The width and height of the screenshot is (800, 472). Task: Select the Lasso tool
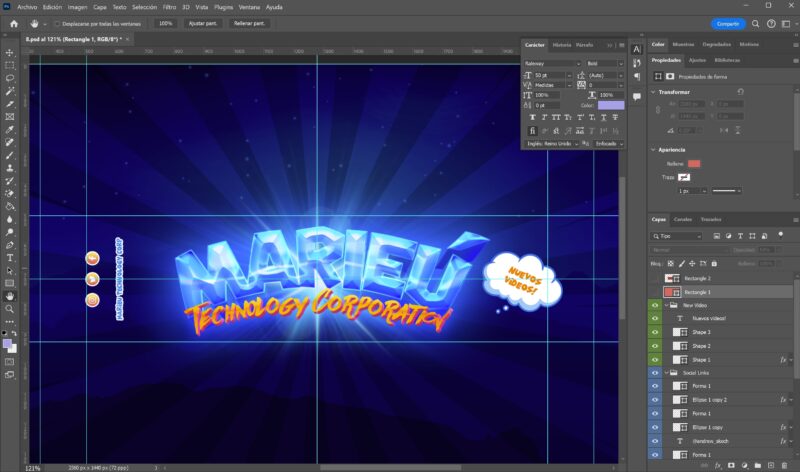click(x=10, y=78)
